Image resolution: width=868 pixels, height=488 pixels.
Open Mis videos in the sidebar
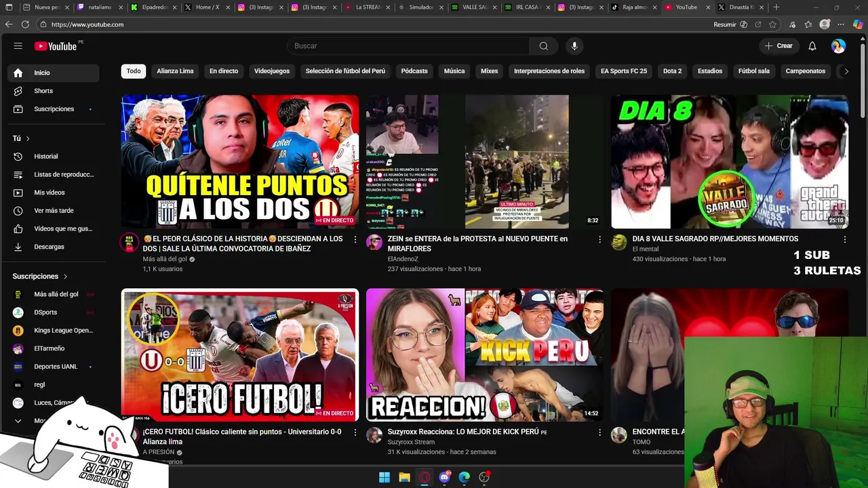(x=53, y=192)
